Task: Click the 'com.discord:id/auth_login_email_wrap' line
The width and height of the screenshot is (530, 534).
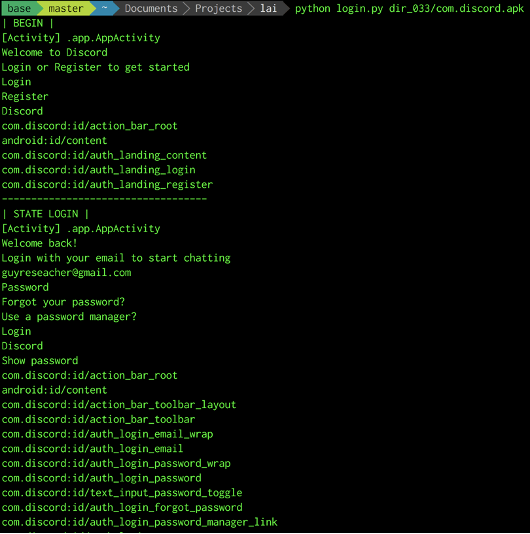Action: click(x=107, y=434)
